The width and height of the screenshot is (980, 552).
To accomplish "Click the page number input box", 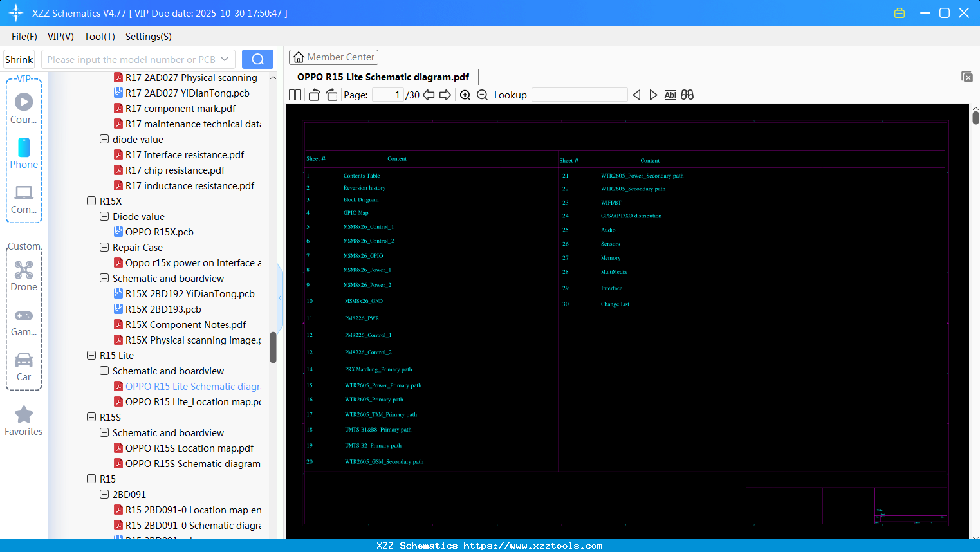I will tap(388, 95).
